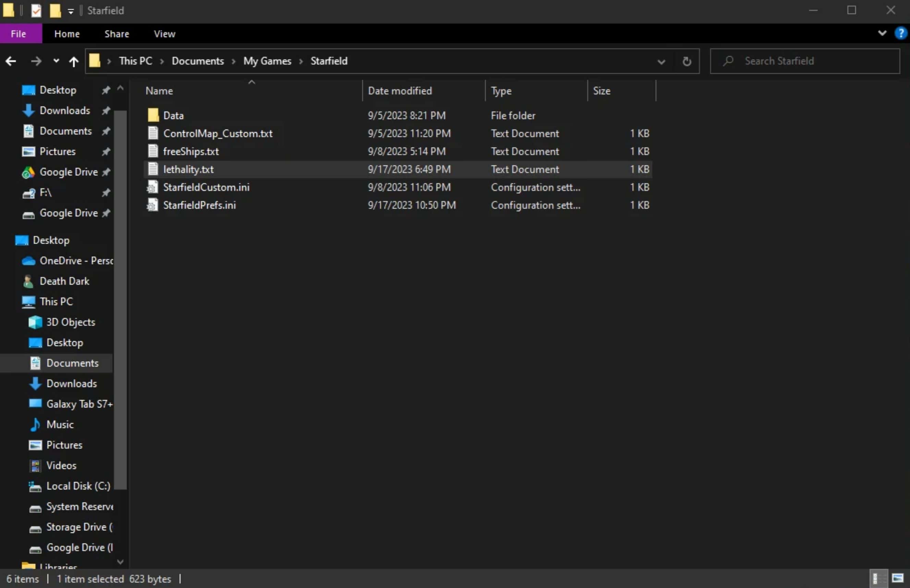Select the StarfieldCustom.ini file
Viewport: 910px width, 588px height.
pos(206,187)
